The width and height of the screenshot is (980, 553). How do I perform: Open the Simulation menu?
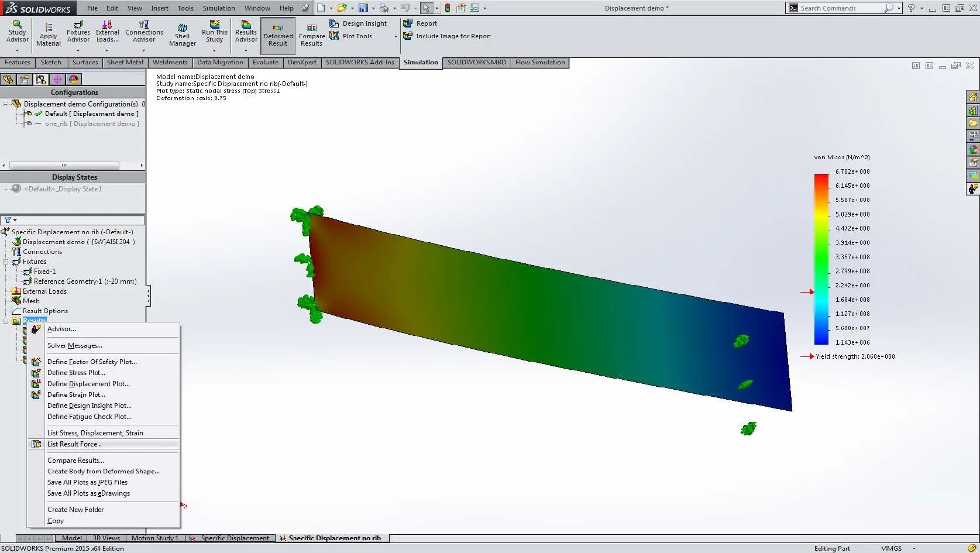click(x=219, y=8)
